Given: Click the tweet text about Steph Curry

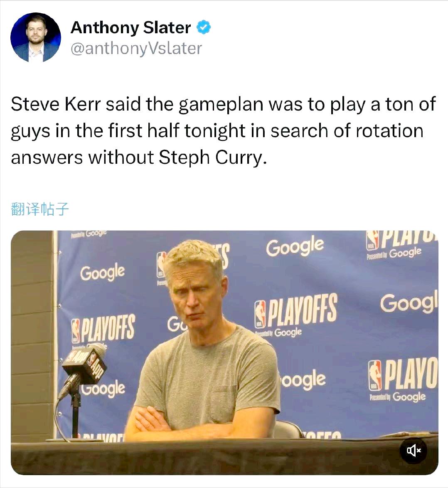Looking at the screenshot, I should click(x=223, y=131).
